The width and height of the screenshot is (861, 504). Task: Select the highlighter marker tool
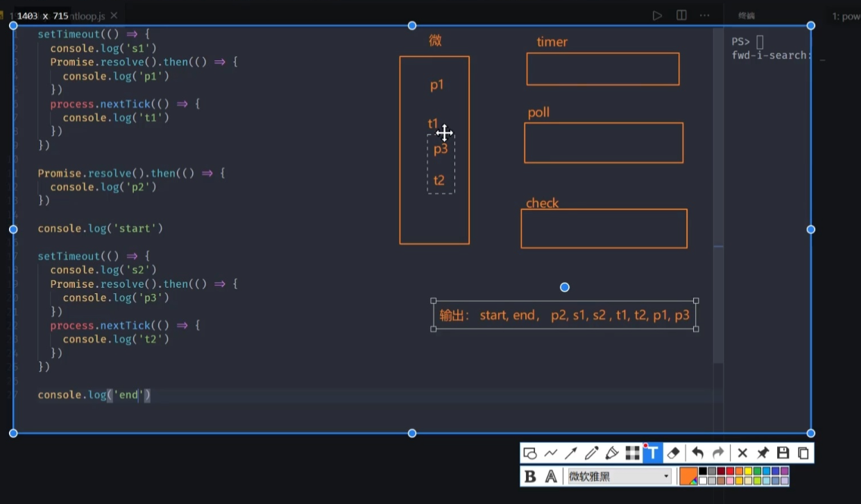coord(612,453)
